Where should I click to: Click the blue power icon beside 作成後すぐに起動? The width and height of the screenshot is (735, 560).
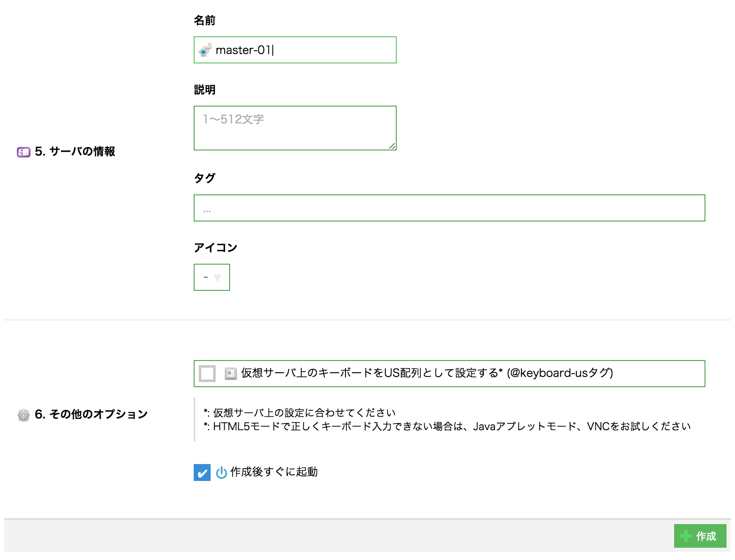(x=221, y=473)
